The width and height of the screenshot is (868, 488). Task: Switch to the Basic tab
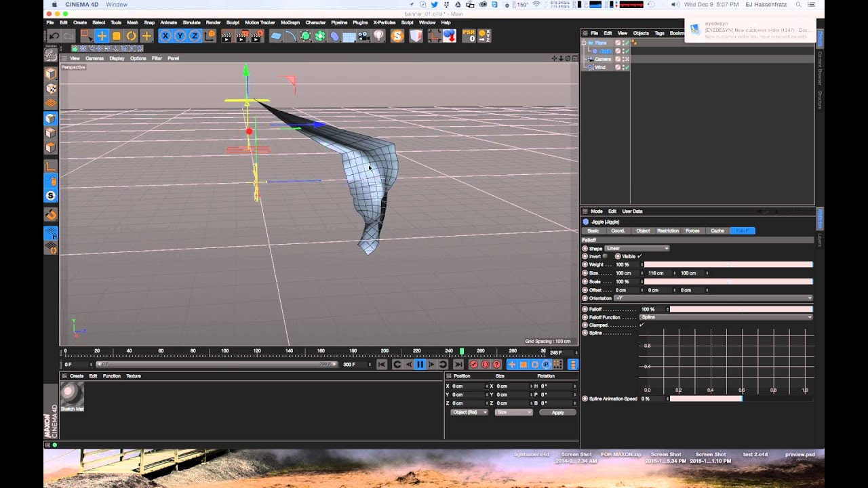point(593,231)
